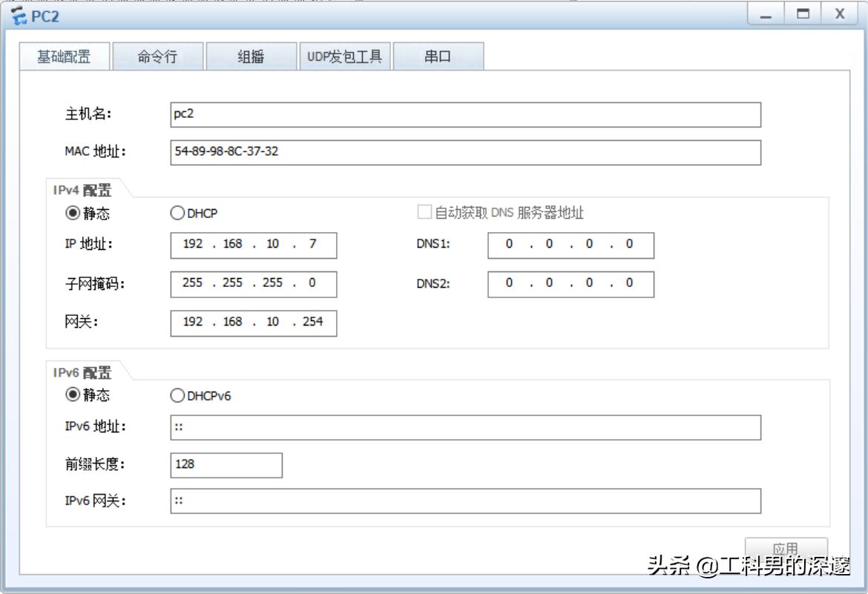Image resolution: width=868 pixels, height=594 pixels.
Task: Click the 子网掩码 field
Action: coord(253,283)
